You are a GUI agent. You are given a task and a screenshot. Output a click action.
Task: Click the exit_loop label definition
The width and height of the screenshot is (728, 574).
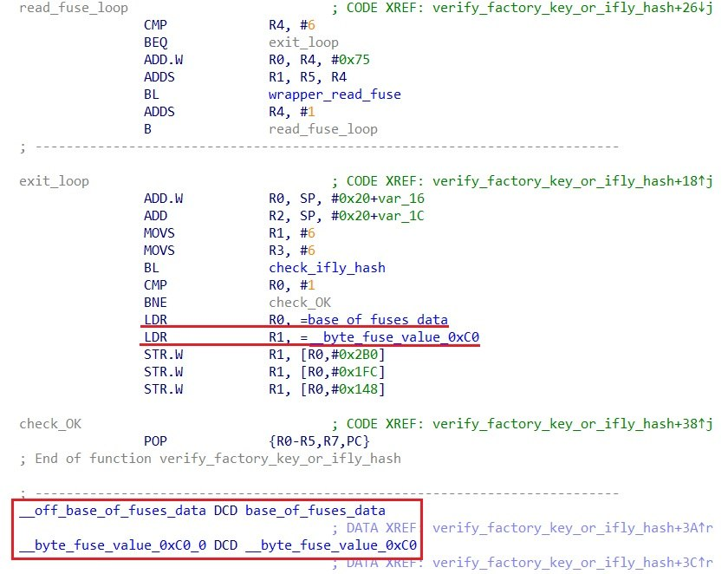pyautogui.click(x=54, y=181)
